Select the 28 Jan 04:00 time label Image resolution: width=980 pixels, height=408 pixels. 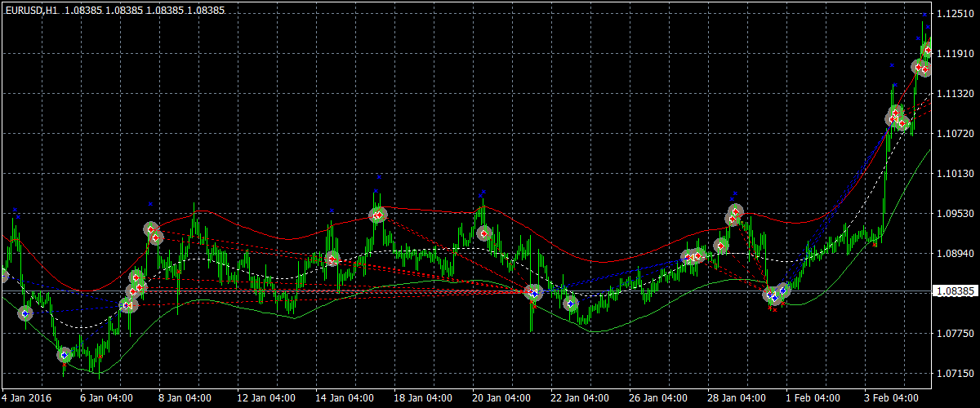(x=736, y=398)
